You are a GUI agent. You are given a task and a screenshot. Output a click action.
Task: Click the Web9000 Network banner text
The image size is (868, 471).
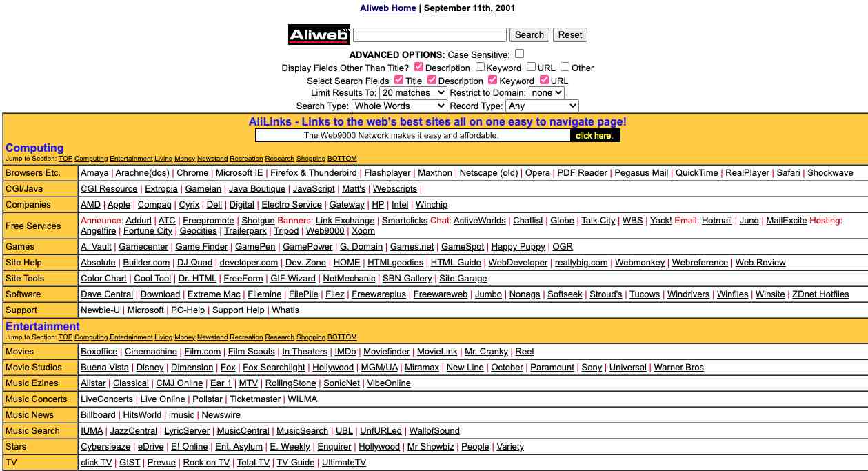(401, 136)
